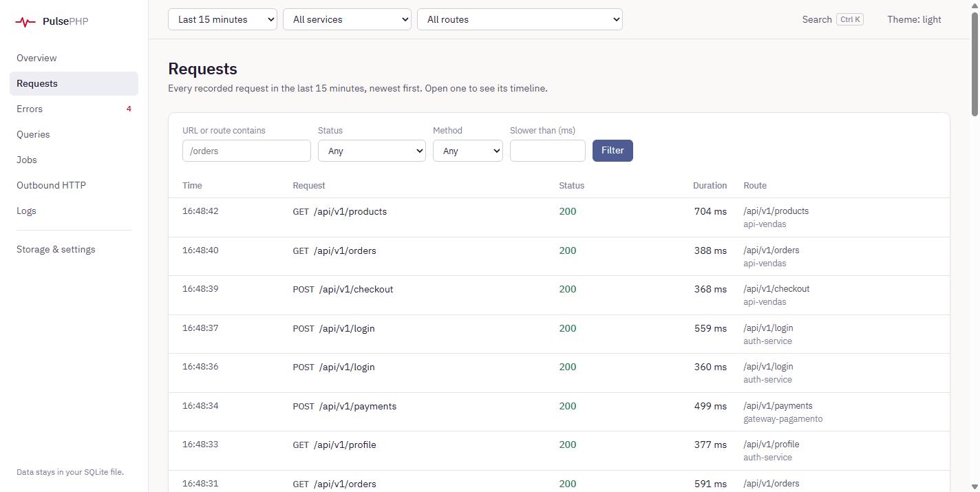The width and height of the screenshot is (980, 492).
Task: Open the Logs section
Action: (x=74, y=211)
